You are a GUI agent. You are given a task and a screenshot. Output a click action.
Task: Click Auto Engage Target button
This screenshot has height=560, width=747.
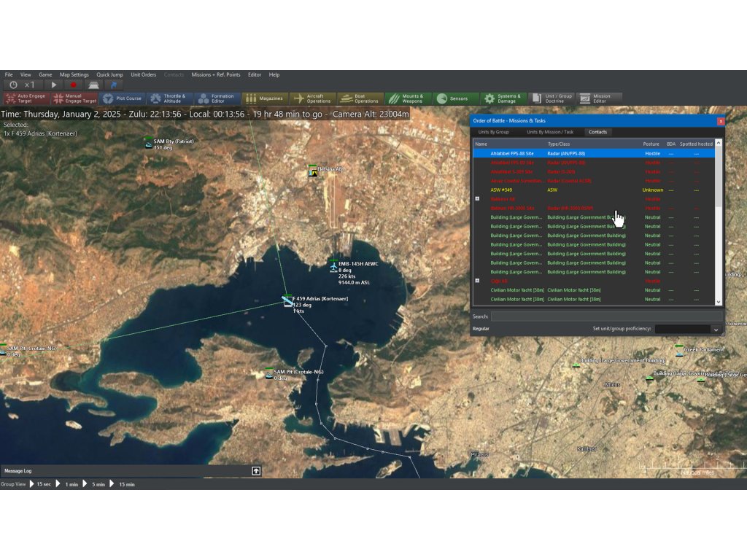26,98
